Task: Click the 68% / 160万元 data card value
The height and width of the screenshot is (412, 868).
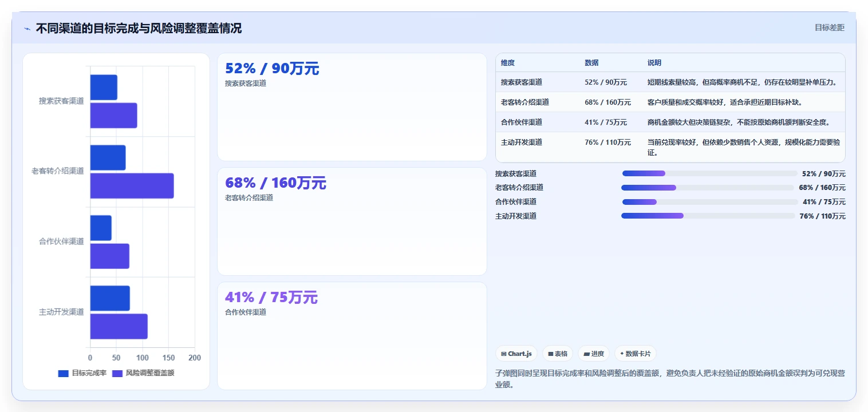Action: (x=275, y=183)
